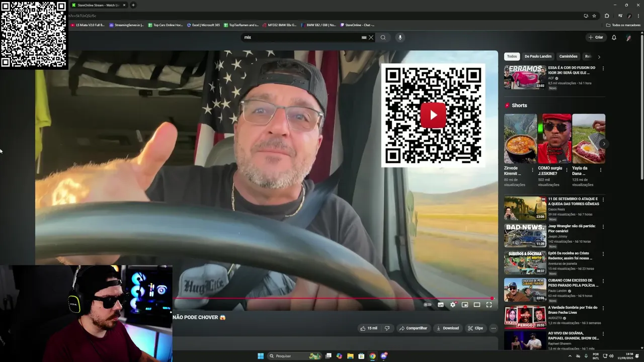Open Excel Microsoft 365 bookmark
644x362 pixels.
coord(203,25)
